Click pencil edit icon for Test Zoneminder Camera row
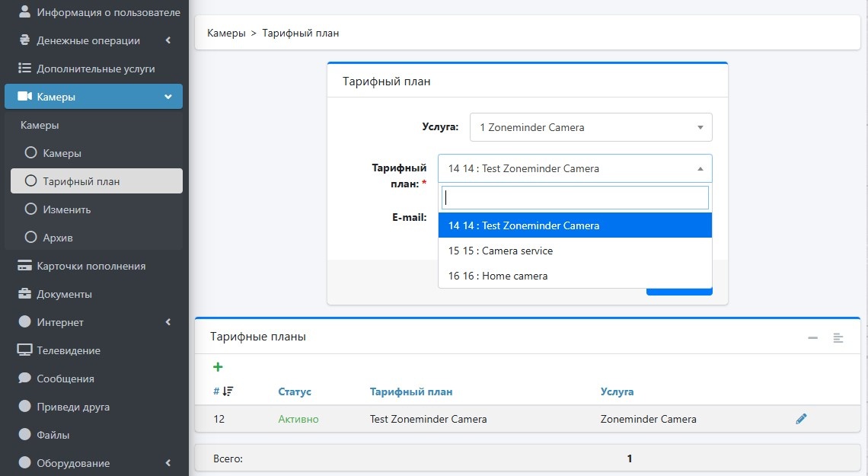Screen dimensions: 868x476 tap(801, 419)
